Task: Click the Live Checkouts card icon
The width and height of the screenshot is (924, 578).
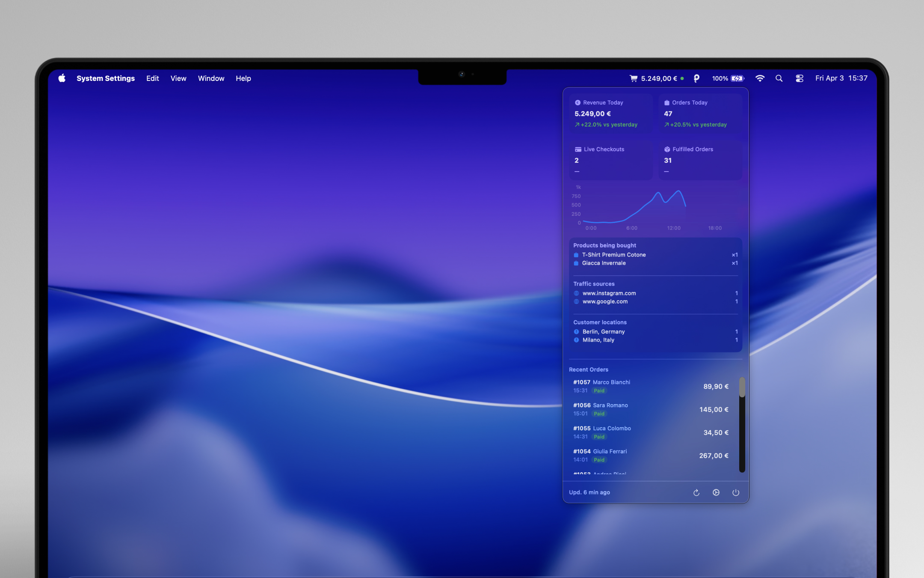Action: [578, 149]
